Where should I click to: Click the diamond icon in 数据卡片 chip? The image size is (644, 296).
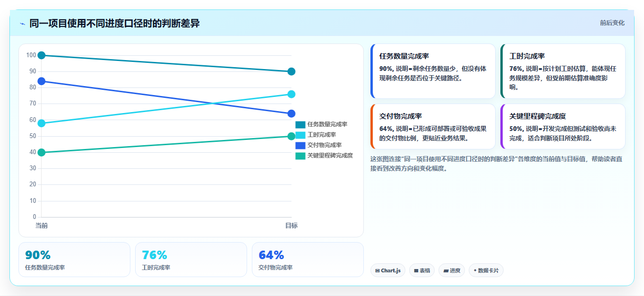tap(475, 270)
